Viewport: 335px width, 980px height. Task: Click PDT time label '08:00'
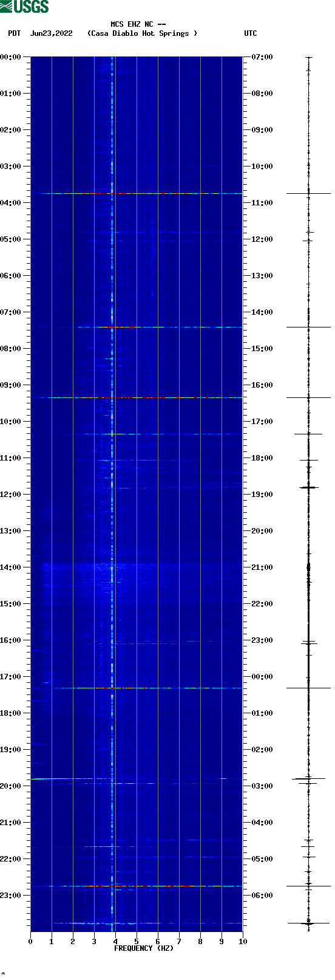pos(11,349)
